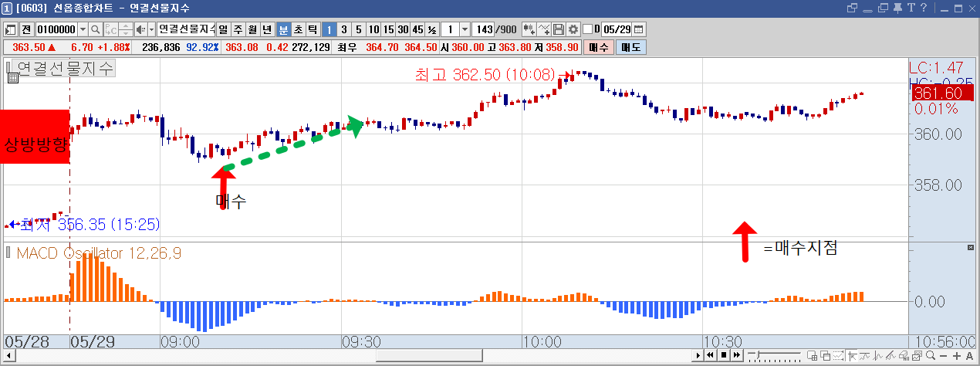Select the 1-minute interval button

329,29
